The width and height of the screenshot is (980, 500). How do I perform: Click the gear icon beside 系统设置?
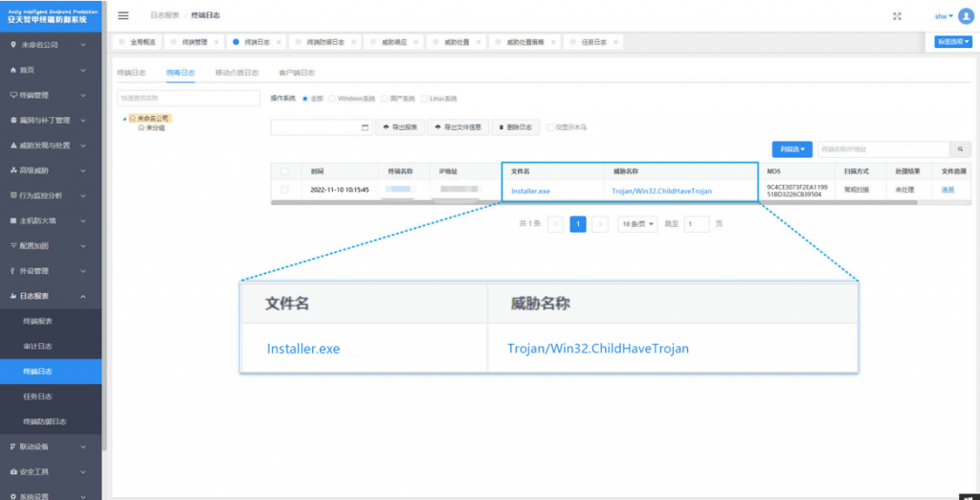pyautogui.click(x=13, y=496)
